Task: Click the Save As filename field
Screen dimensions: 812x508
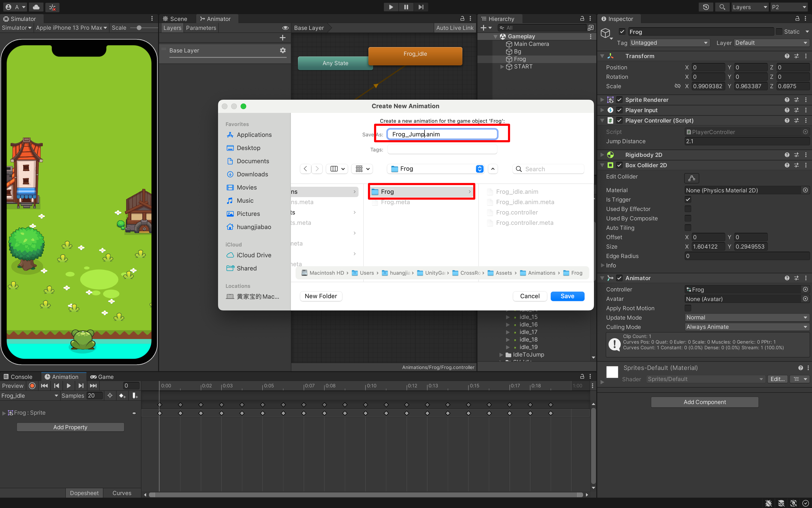Action: [x=442, y=134]
